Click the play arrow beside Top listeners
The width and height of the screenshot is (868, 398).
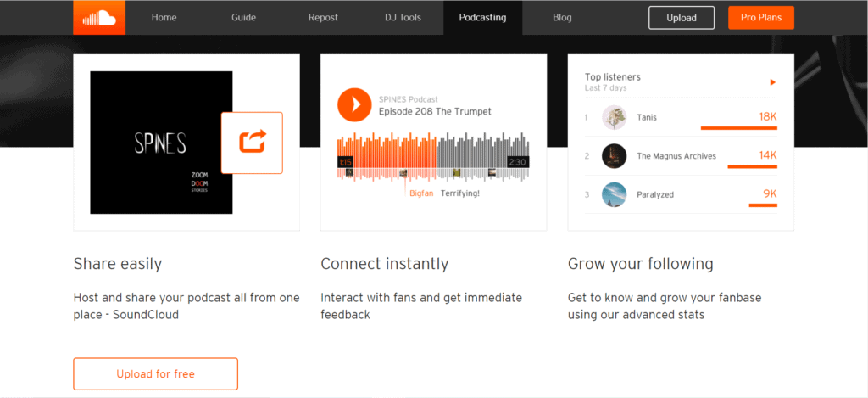pyautogui.click(x=773, y=82)
